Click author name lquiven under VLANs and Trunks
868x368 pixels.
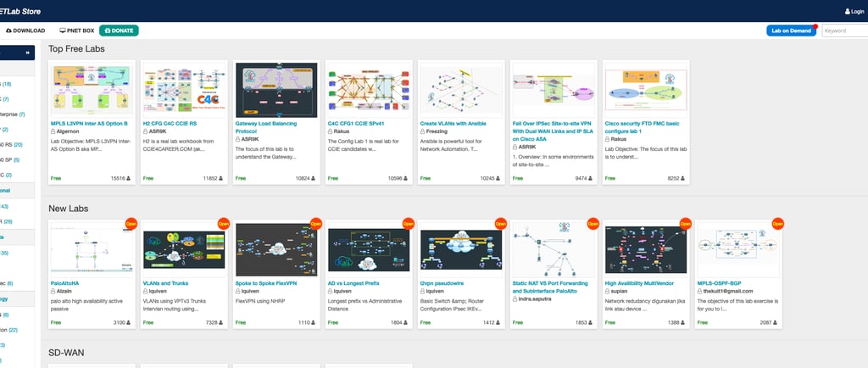point(157,291)
